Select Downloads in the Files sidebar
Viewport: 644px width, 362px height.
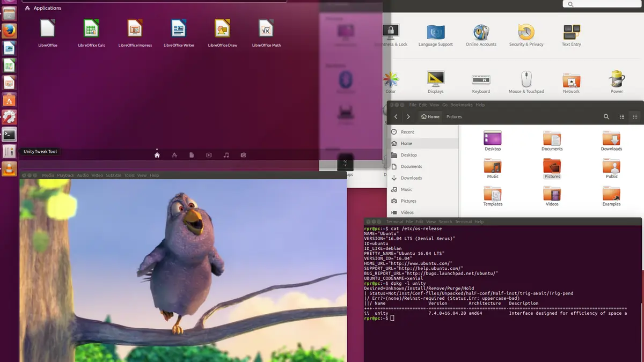coord(423,178)
